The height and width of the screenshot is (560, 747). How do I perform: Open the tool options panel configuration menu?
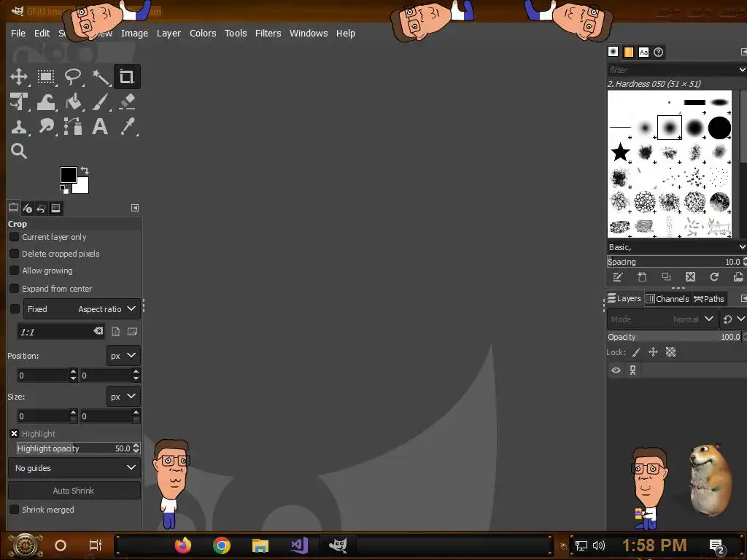[x=135, y=208]
